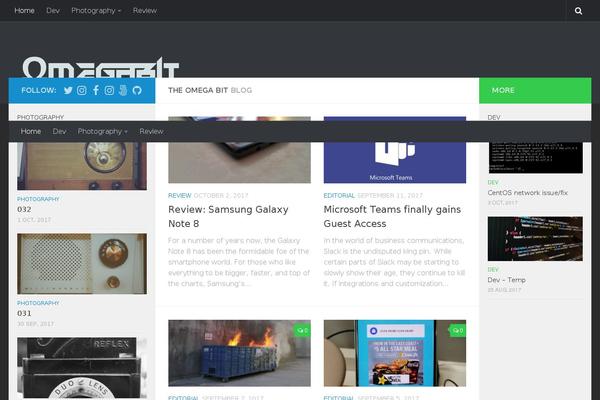Open EDITORIAL category link above Microsoft Teams post

[339, 196]
